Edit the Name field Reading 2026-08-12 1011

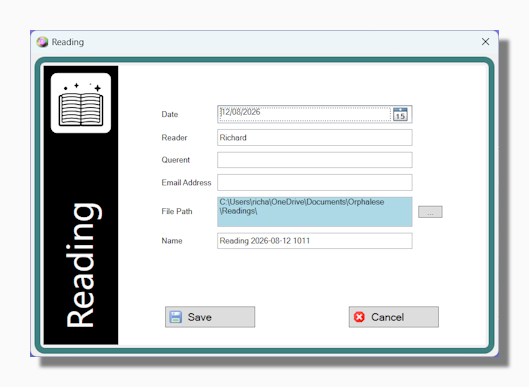(x=315, y=241)
